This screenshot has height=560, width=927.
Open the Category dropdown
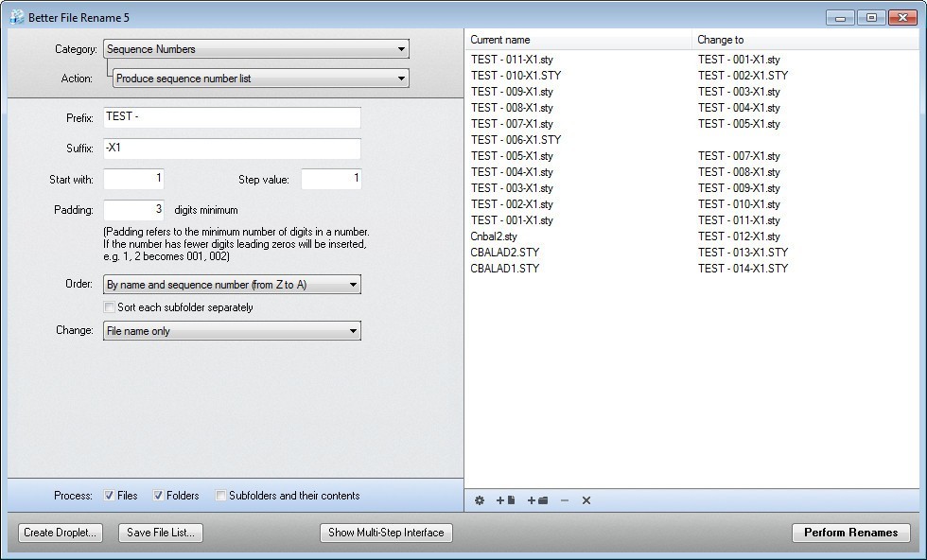(x=256, y=49)
